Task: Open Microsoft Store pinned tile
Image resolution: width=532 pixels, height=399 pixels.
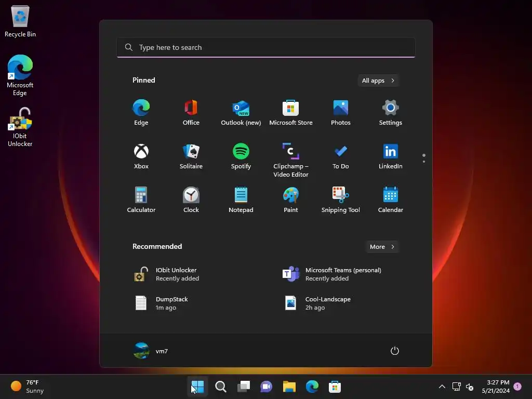Action: click(x=291, y=113)
